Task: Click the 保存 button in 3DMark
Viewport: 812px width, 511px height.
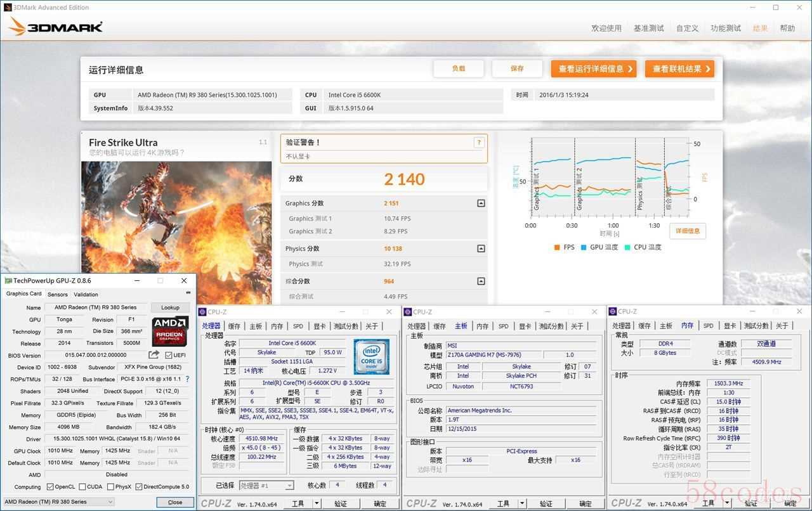Action: pos(517,68)
